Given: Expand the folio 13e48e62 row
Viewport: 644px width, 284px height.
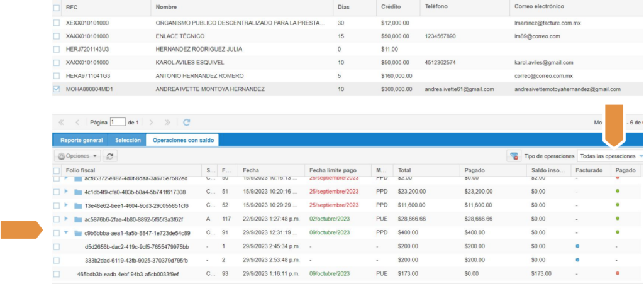Looking at the screenshot, I should (x=67, y=205).
